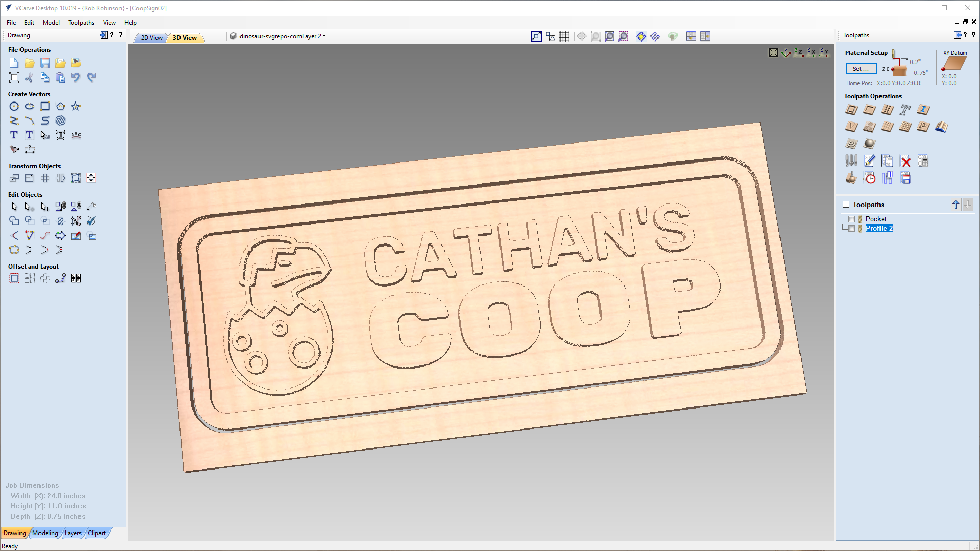Screen dimensions: 980x551
Task: Open an existing file via folder icon
Action: click(30, 63)
